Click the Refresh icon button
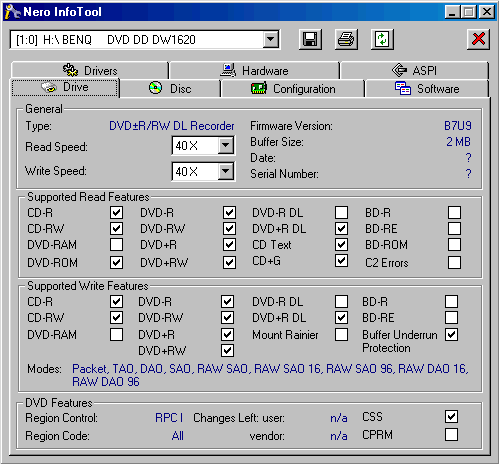The image size is (499, 464). click(x=382, y=39)
